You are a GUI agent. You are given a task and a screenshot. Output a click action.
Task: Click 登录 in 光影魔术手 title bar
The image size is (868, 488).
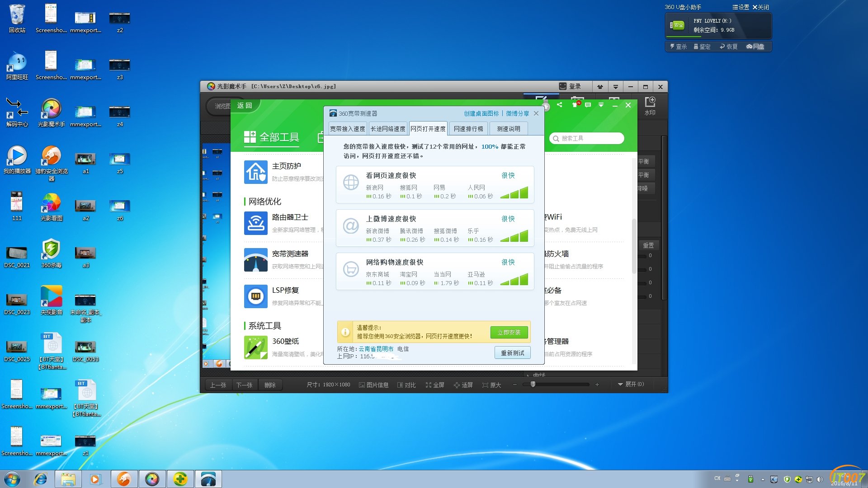(570, 86)
